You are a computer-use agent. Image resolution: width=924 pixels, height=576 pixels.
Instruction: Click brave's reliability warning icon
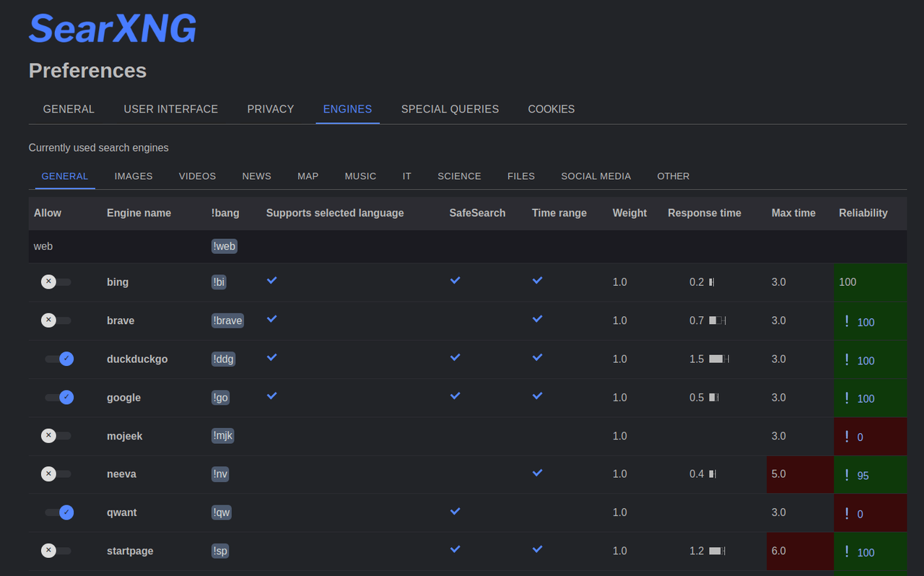[x=847, y=321]
